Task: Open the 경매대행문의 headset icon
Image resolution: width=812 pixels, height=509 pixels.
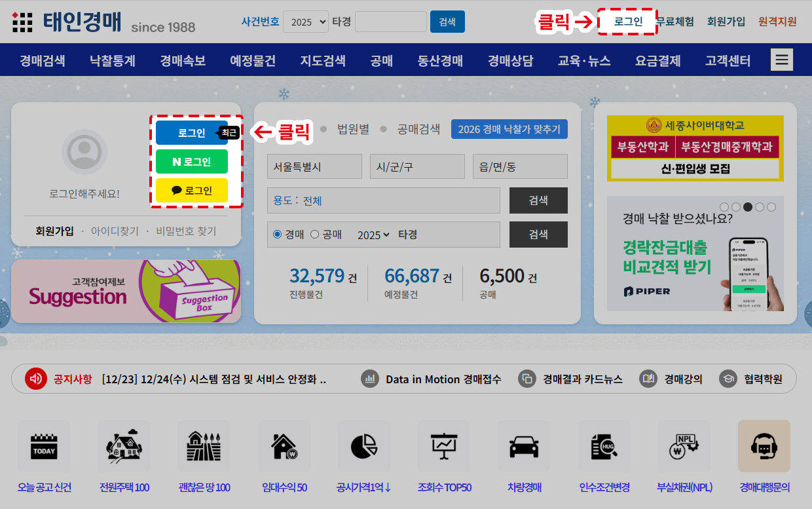Action: [764, 447]
